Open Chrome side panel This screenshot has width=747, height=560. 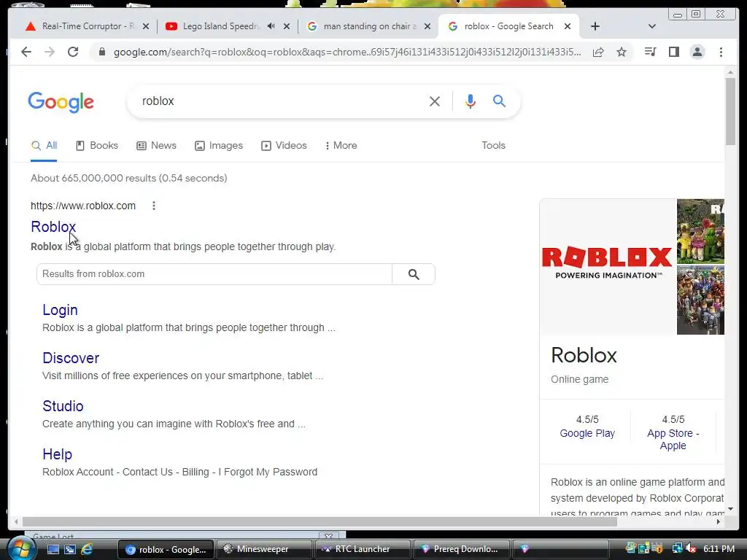673,52
